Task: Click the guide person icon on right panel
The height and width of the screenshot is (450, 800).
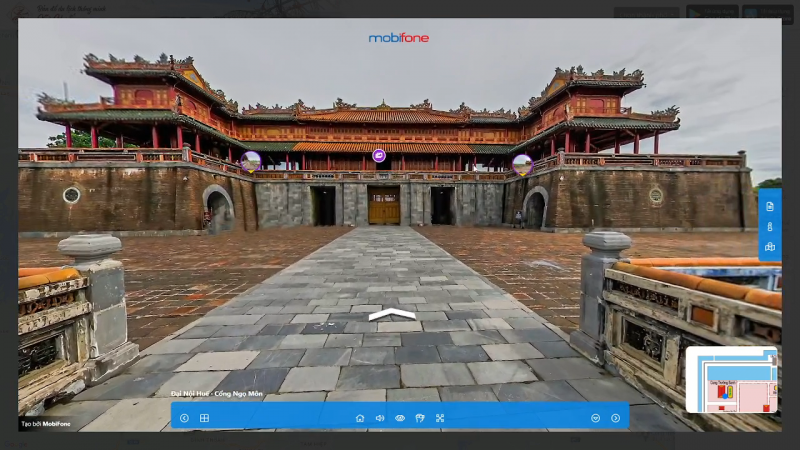Action: [x=770, y=226]
